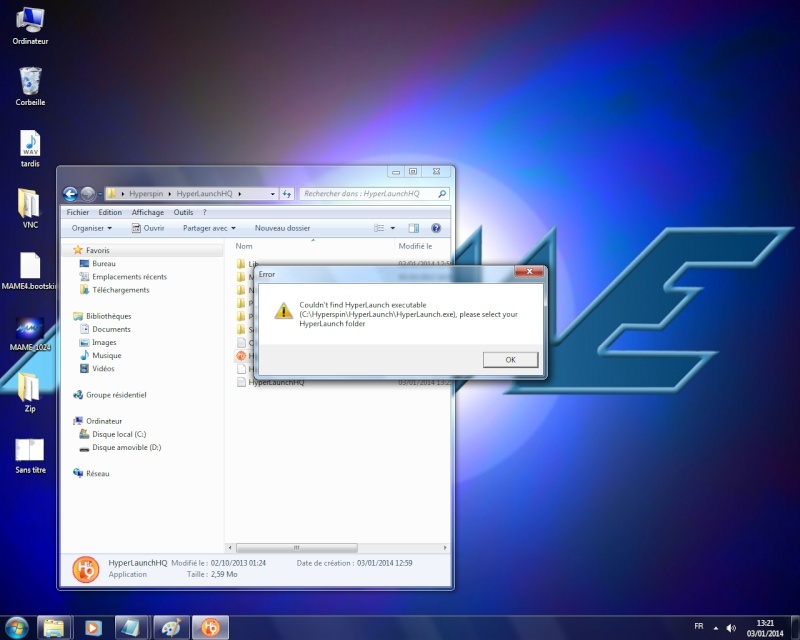Select the MAME_1024 desktop icon
Image resolution: width=800 pixels, height=640 pixels.
(x=30, y=334)
